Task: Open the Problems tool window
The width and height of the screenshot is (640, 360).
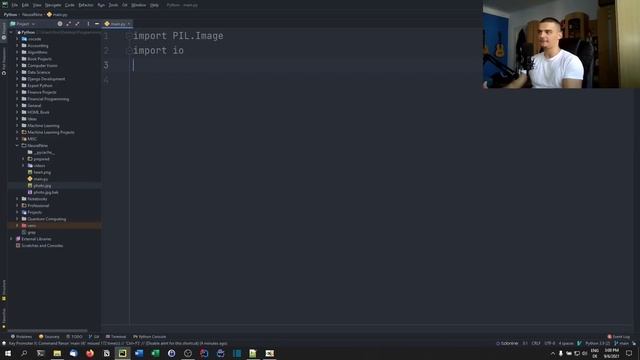Action: tap(21, 337)
